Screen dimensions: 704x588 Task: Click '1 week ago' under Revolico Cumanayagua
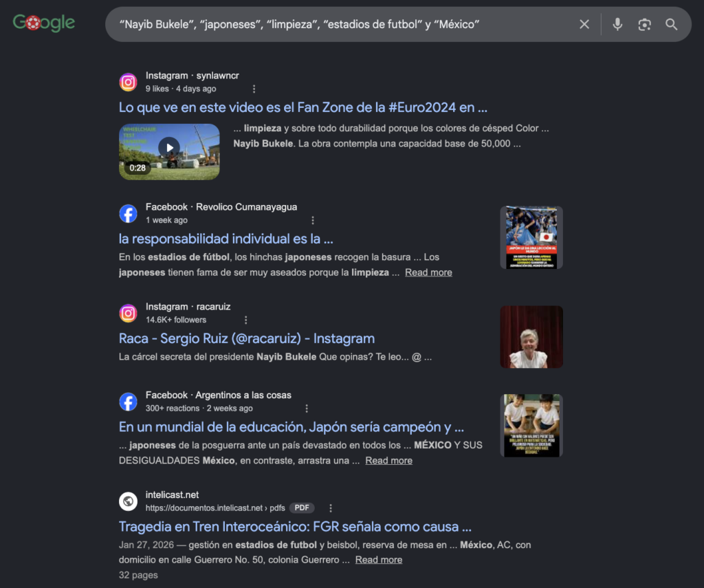point(166,220)
